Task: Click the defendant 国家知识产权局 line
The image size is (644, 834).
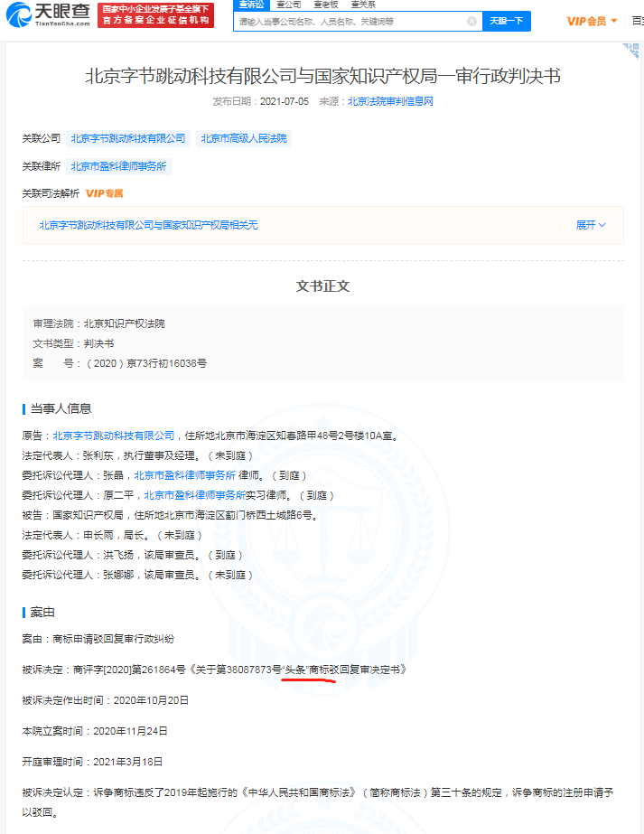Action: (x=170, y=515)
